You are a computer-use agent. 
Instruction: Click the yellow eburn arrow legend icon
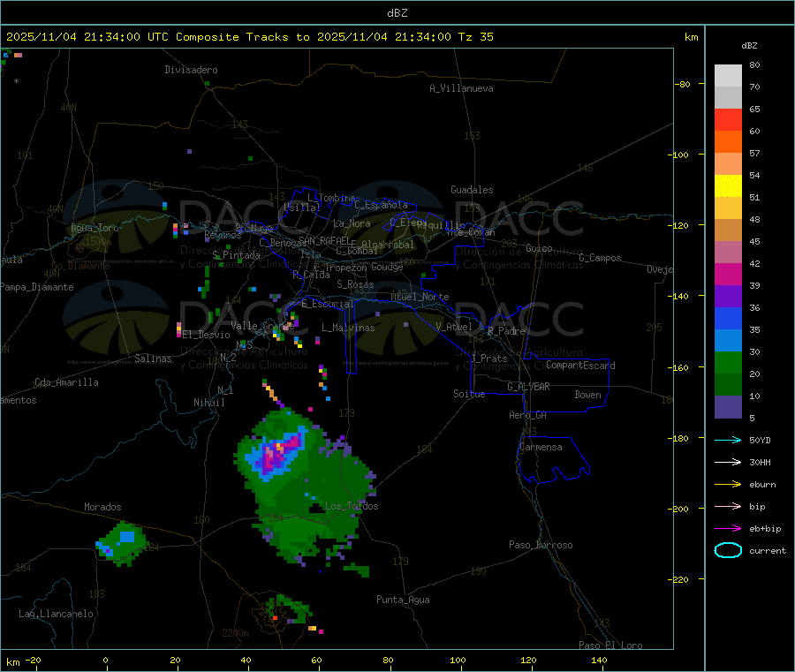tap(728, 484)
